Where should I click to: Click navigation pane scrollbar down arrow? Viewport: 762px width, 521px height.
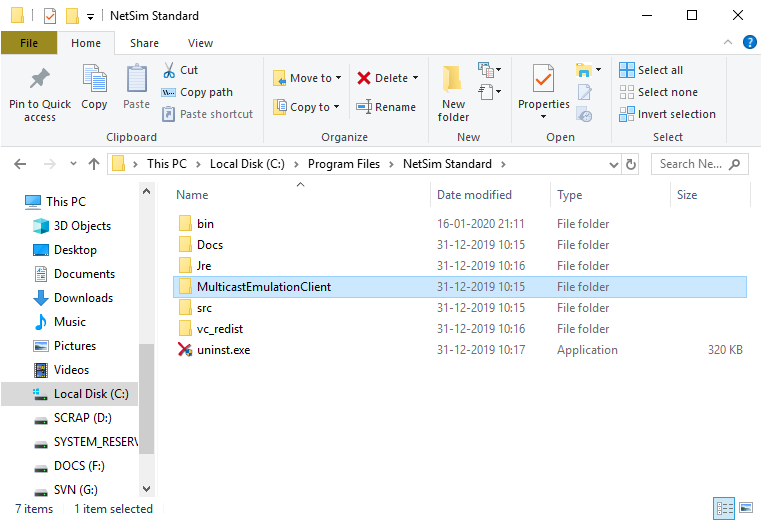pyautogui.click(x=147, y=489)
